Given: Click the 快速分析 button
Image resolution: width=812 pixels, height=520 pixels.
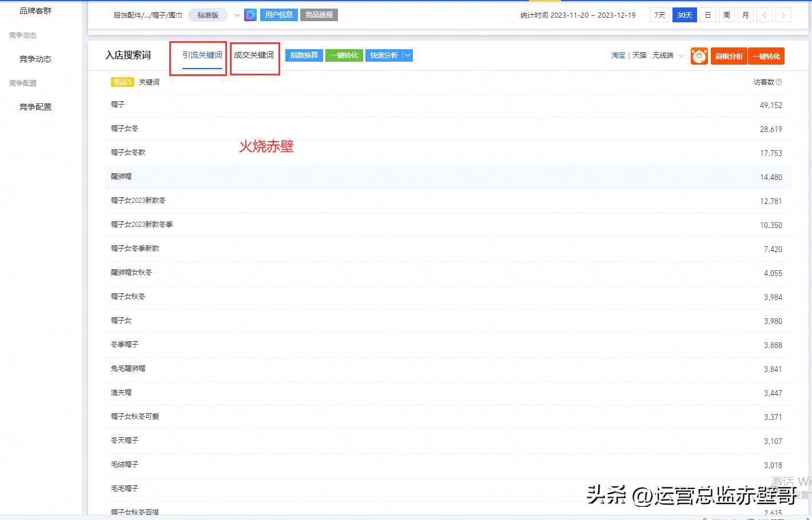Looking at the screenshot, I should (384, 55).
